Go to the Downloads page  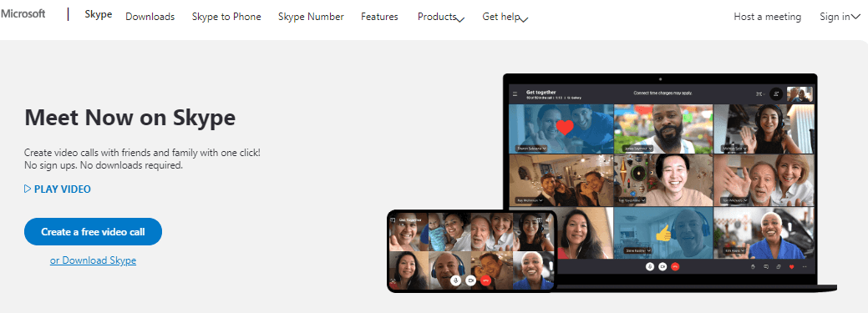coord(150,17)
